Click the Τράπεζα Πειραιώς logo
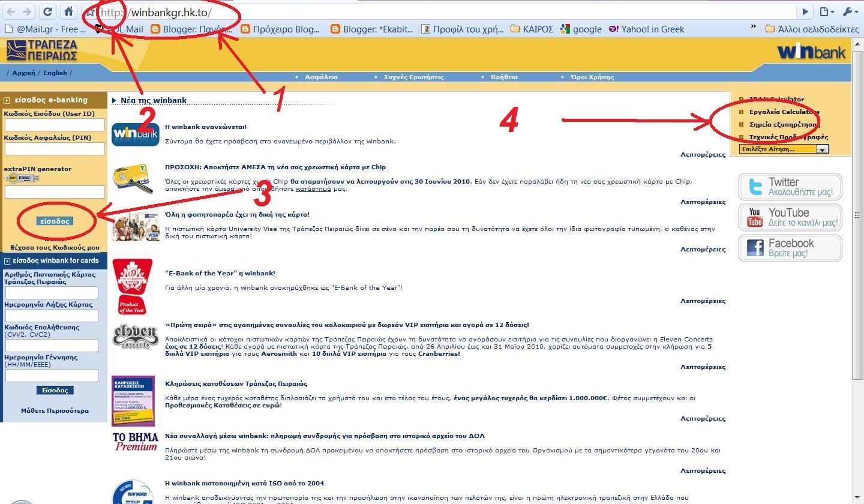The height and width of the screenshot is (504, 864). pyautogui.click(x=42, y=51)
